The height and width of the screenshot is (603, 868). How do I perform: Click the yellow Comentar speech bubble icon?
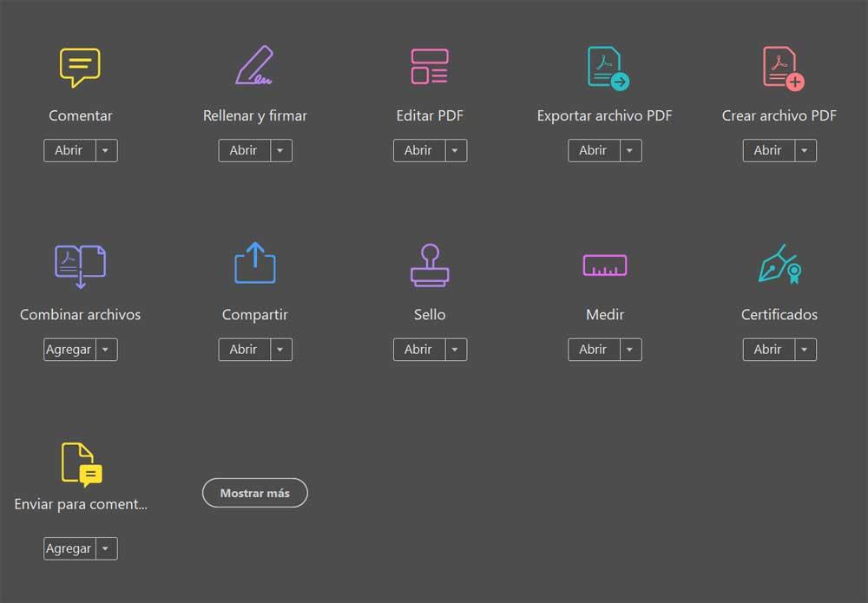[x=80, y=68]
